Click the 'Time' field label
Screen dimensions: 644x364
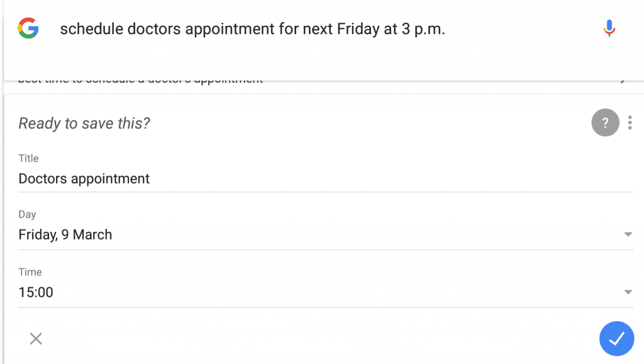[30, 272]
